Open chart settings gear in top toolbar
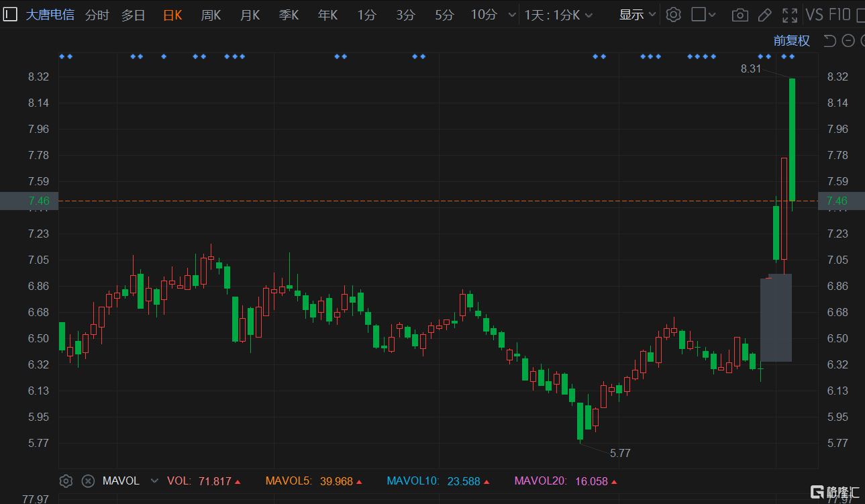This screenshot has height=504, width=865. click(673, 15)
